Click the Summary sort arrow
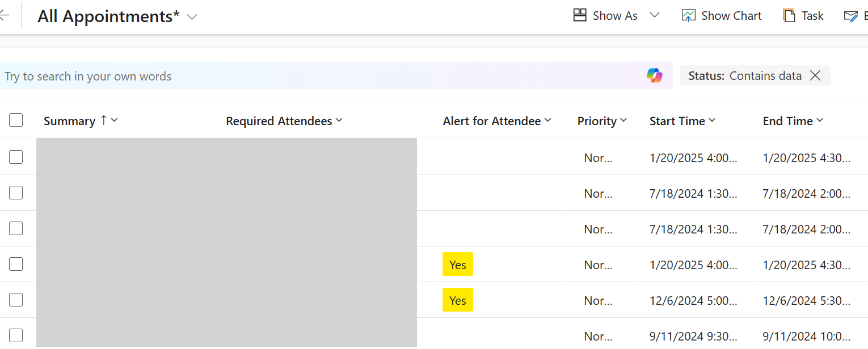Viewport: 868px width, 349px height. pos(103,120)
